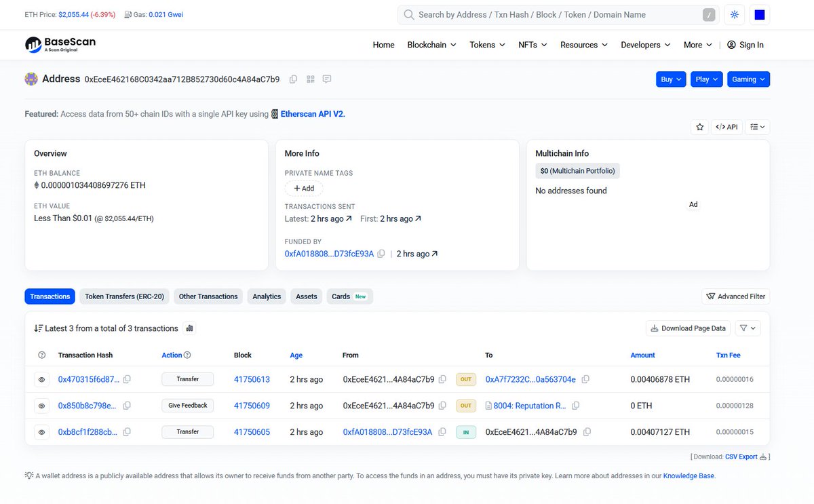814x504 pixels.
Task: Toggle the Age column format
Action: pos(296,355)
